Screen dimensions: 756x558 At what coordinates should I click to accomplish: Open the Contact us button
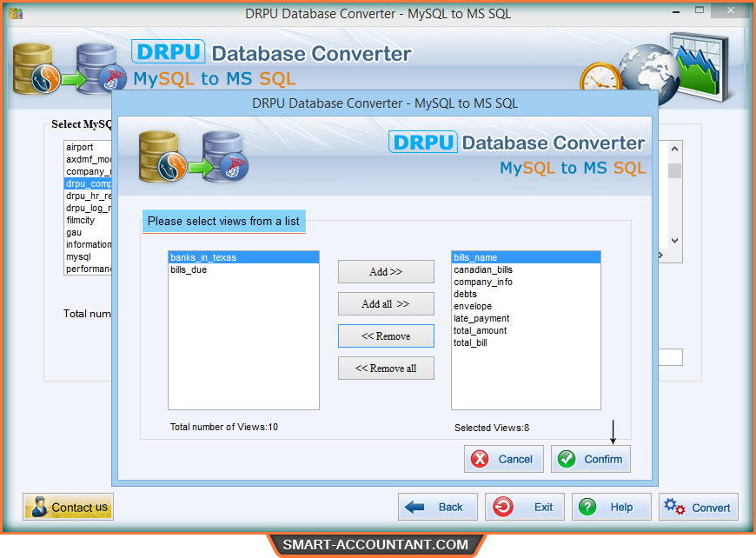68,507
